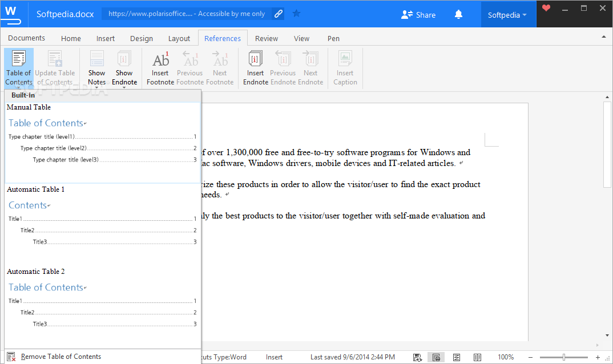Open the Show Endnote dropdown
Image resolution: width=613 pixels, height=364 pixels.
[124, 68]
